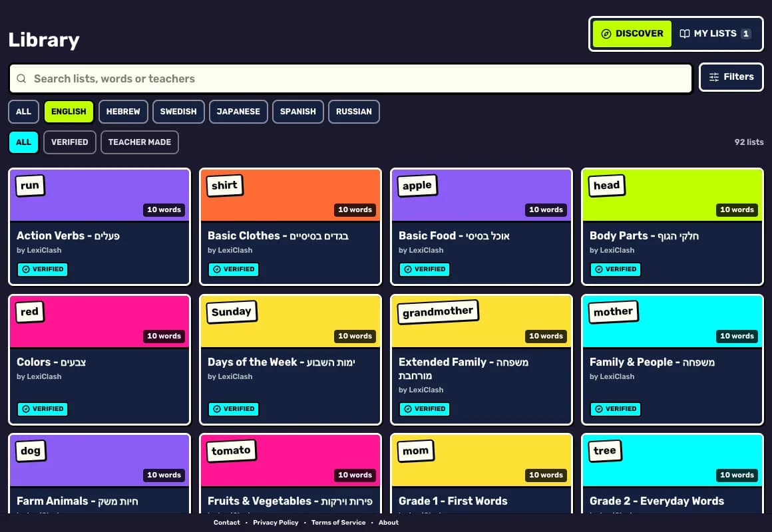Click the 'grandmother' word tag
772x532 pixels.
click(438, 312)
